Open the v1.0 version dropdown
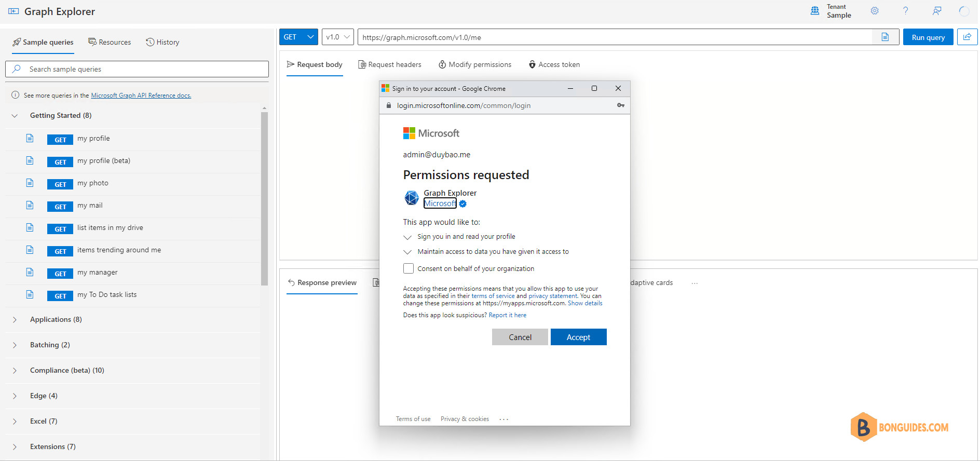Viewport: 980px width, 461px height. point(337,37)
